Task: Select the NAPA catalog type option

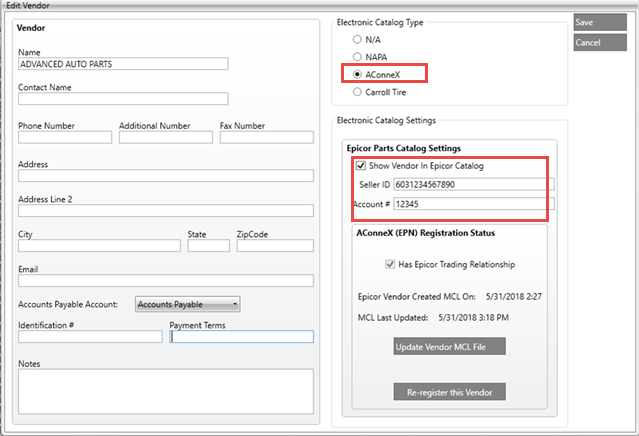Action: [x=357, y=57]
